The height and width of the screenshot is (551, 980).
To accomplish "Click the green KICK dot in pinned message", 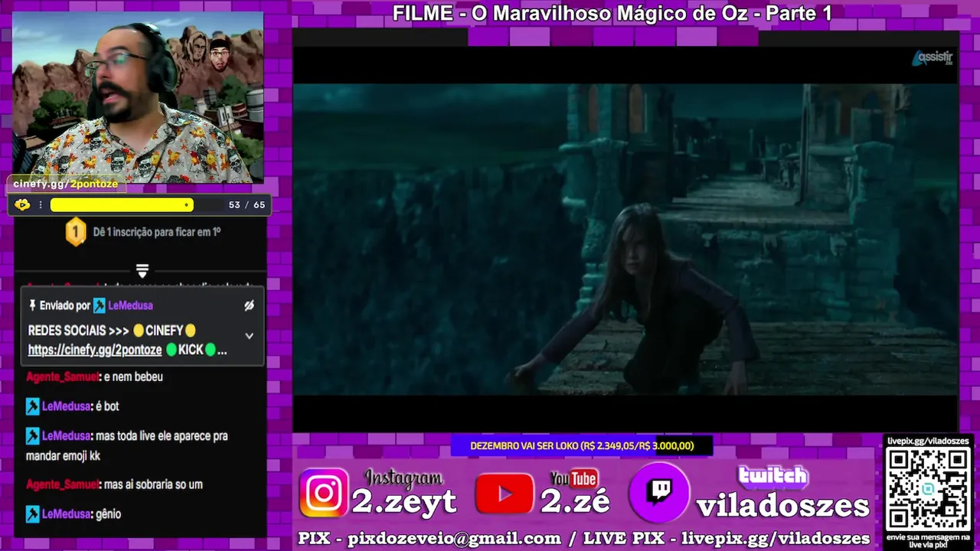I will click(x=171, y=350).
